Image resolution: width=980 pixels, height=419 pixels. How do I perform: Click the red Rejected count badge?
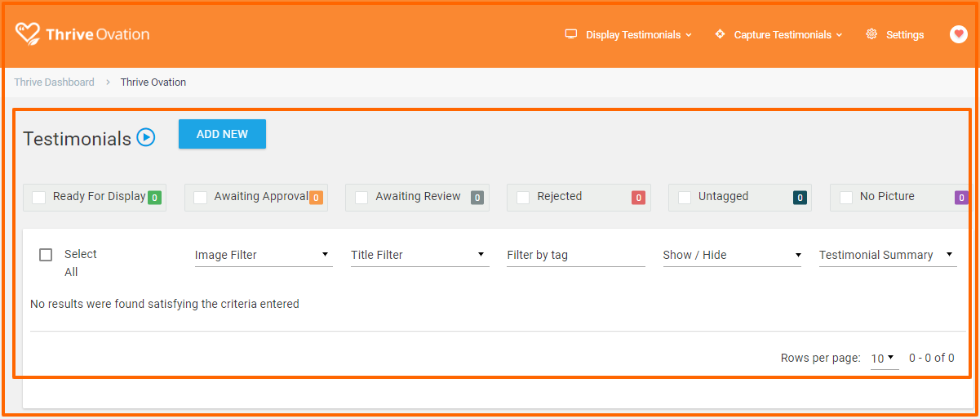[638, 197]
